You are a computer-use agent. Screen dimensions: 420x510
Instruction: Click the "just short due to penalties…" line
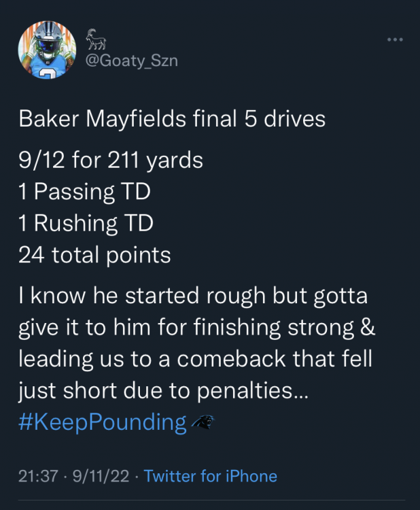point(163,391)
